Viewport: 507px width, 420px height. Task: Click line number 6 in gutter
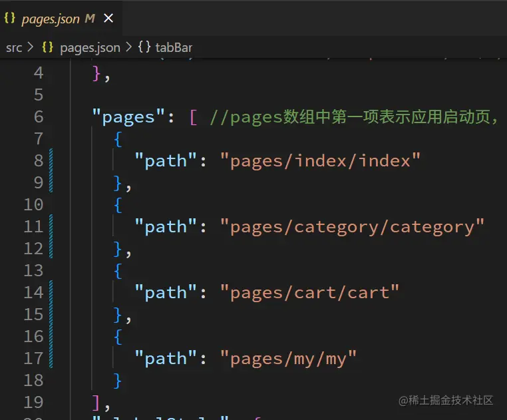pyautogui.click(x=39, y=116)
